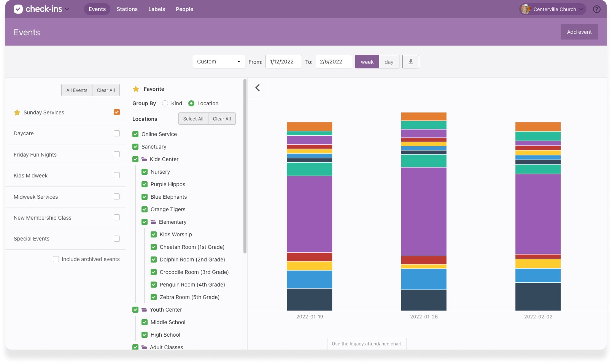Open the People section
The height and width of the screenshot is (364, 612).
pos(184,9)
